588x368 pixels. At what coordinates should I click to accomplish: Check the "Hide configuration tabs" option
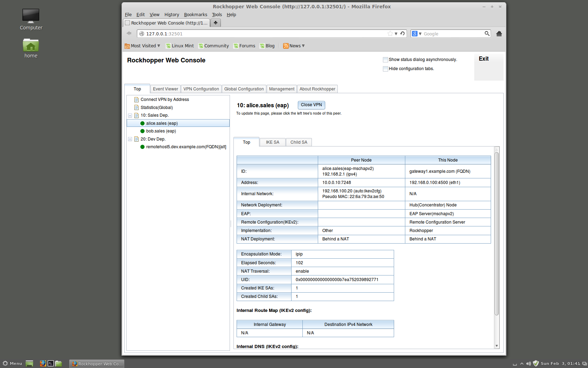tap(385, 69)
